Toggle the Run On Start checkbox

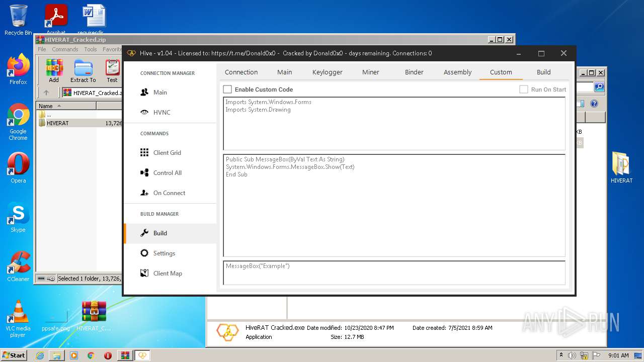pyautogui.click(x=524, y=89)
